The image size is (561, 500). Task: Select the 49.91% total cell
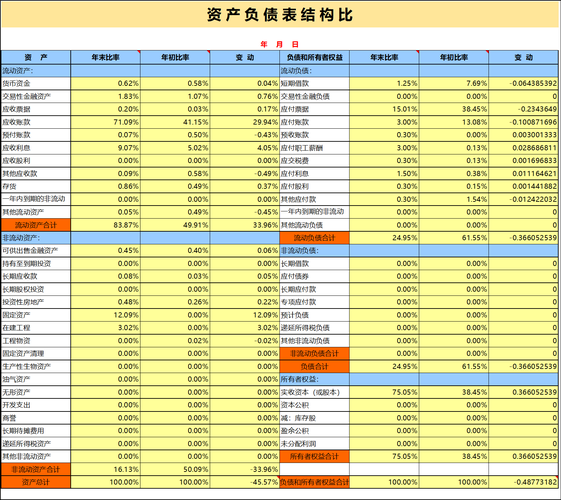click(x=175, y=225)
